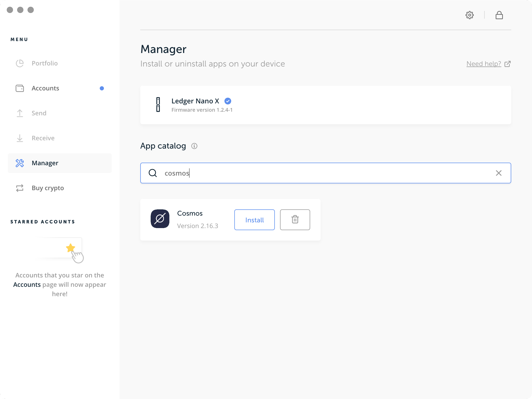Select Manager in the sidebar menu
This screenshot has width=532, height=399.
tap(60, 163)
